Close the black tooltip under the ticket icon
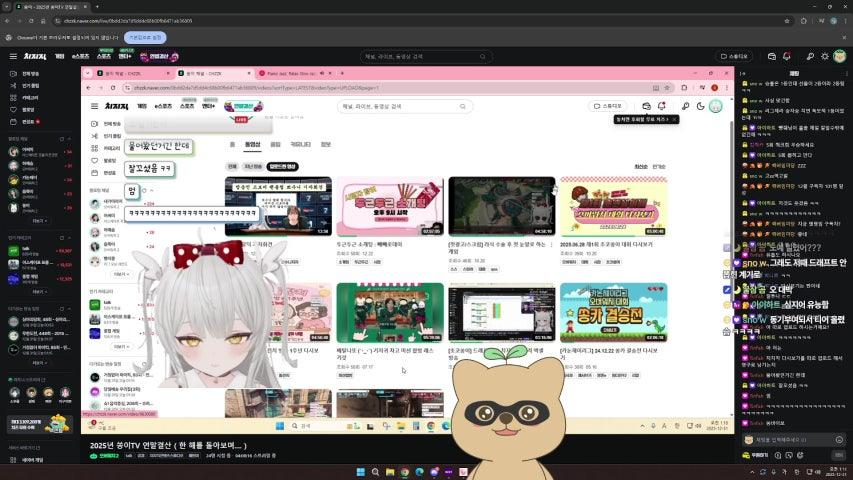Screen dimensions: 853x480 pyautogui.click(x=674, y=119)
